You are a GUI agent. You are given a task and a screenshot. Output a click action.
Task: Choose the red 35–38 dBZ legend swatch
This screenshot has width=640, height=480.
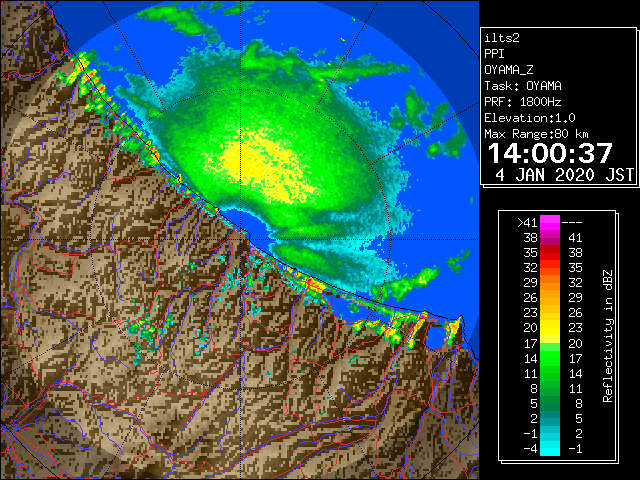(x=550, y=253)
